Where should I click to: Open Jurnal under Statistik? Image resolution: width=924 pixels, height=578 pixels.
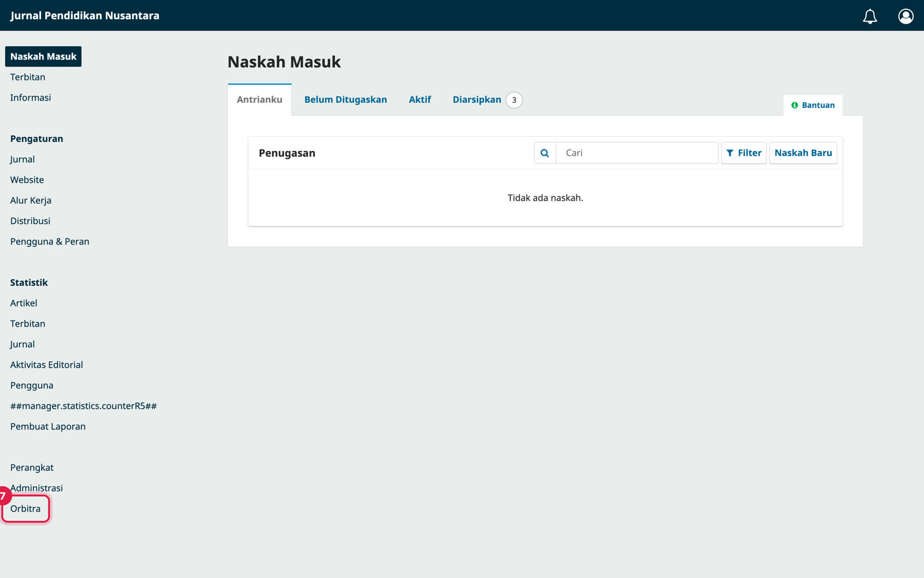tap(23, 344)
